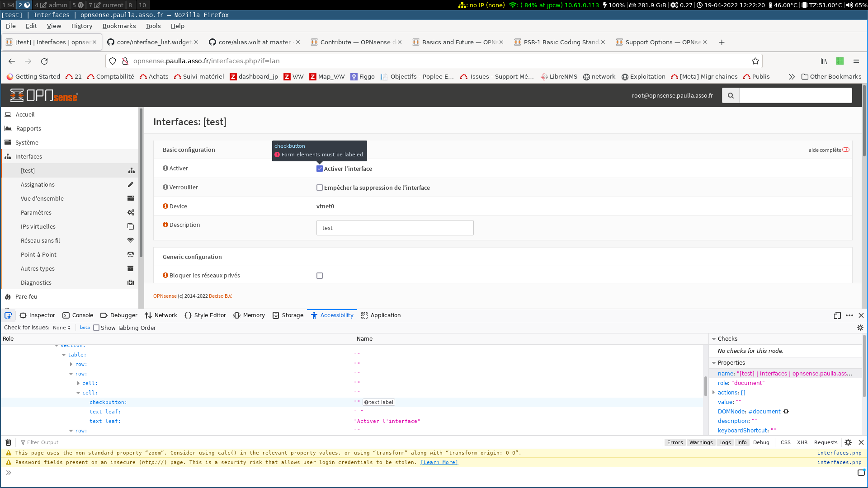
Task: Select the Diagnostics icon in the sidebar
Action: point(131,282)
